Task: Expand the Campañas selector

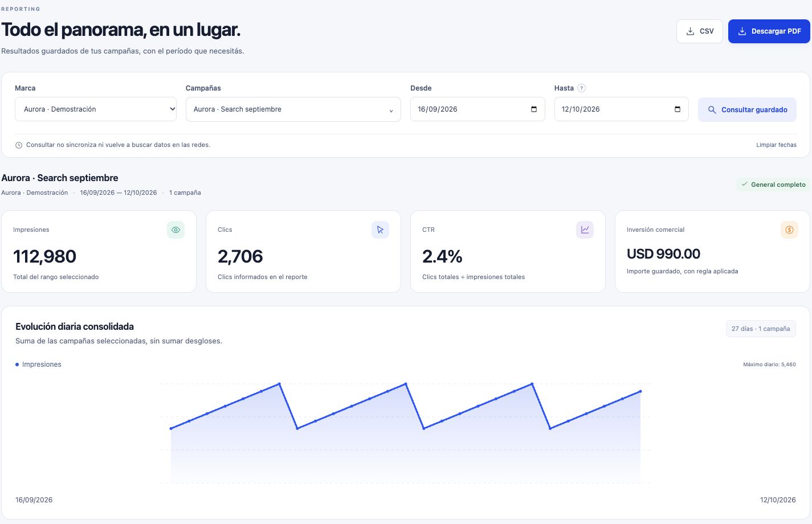Action: 293,109
